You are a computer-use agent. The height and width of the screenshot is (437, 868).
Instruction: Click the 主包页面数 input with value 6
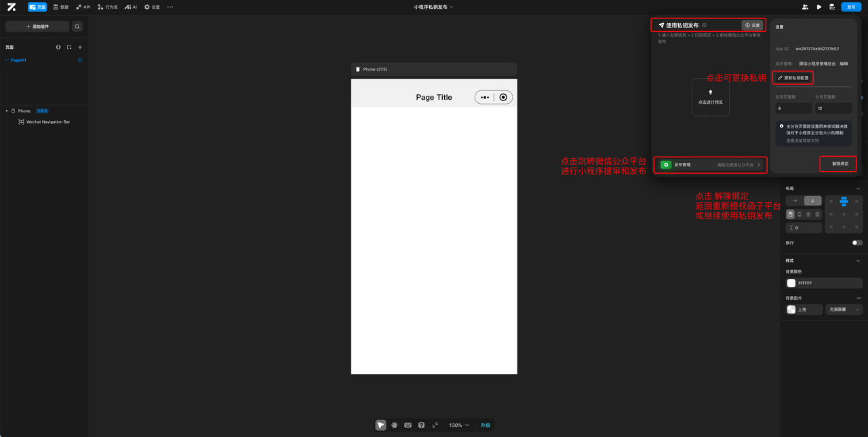[x=794, y=108]
